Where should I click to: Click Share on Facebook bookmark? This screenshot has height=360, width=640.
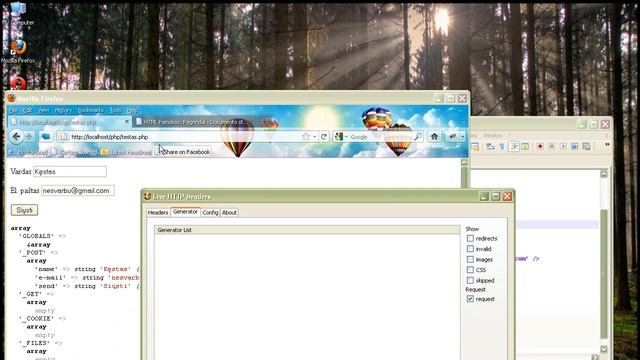pyautogui.click(x=182, y=152)
